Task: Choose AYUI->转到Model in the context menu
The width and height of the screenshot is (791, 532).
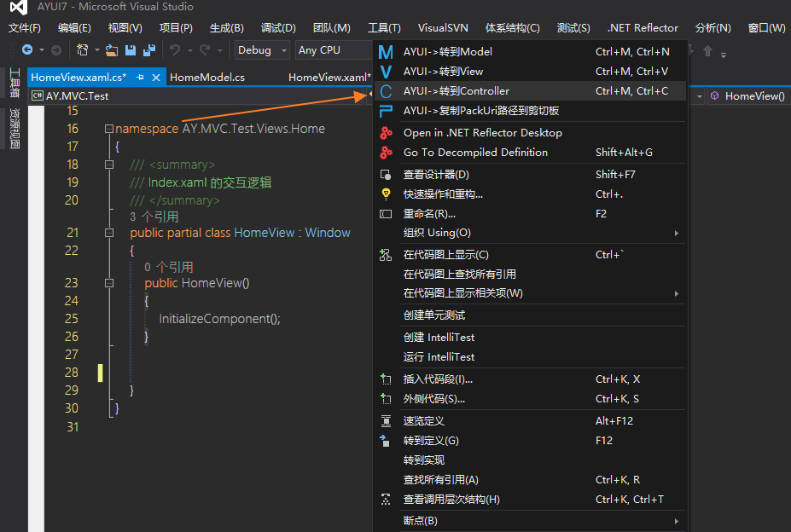Action: [530, 52]
